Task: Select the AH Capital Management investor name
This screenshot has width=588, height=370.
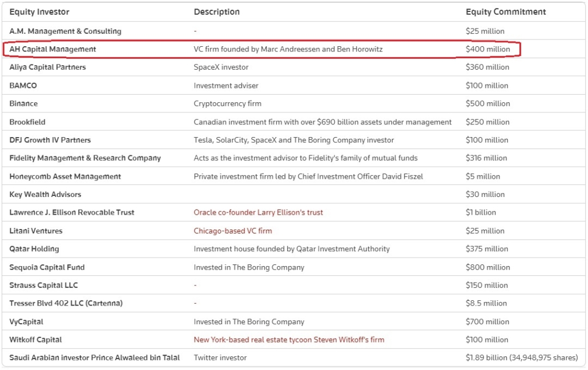Action: (x=53, y=49)
